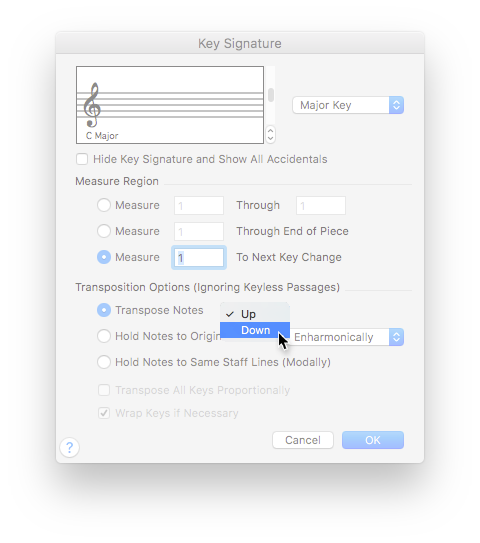Viewport: 480px width, 543px height.
Task: Toggle Wrap Keys if Necessary checkbox
Action: tap(104, 413)
